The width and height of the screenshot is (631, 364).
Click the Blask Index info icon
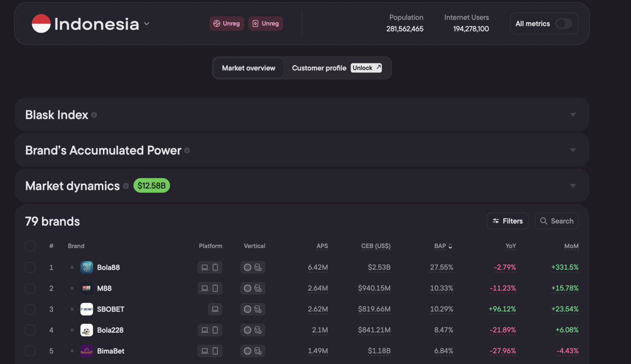[x=94, y=115]
